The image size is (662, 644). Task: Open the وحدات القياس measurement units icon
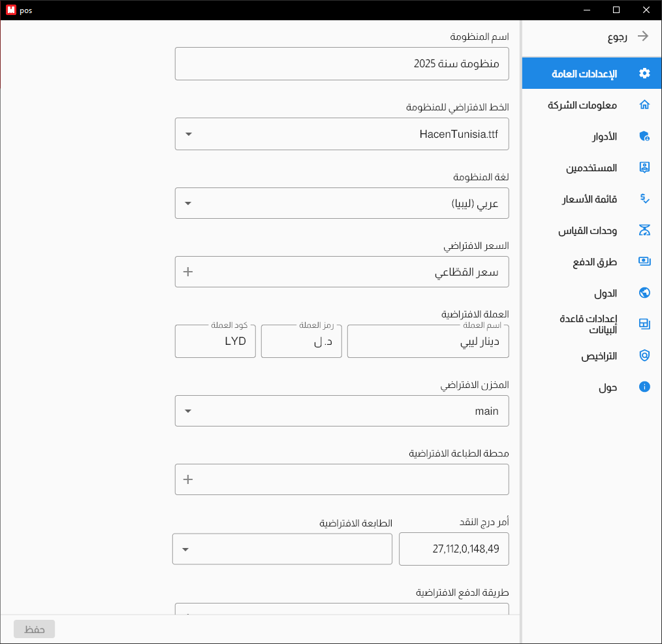(644, 230)
